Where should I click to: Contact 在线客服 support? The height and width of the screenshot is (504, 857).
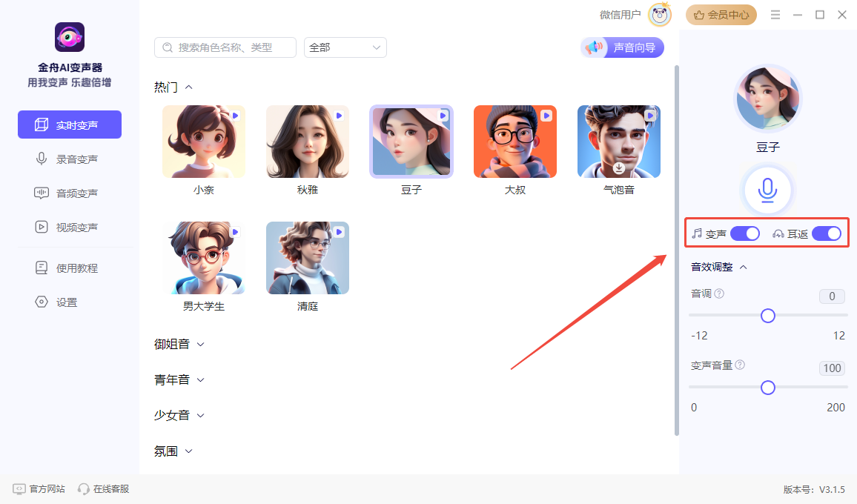103,488
